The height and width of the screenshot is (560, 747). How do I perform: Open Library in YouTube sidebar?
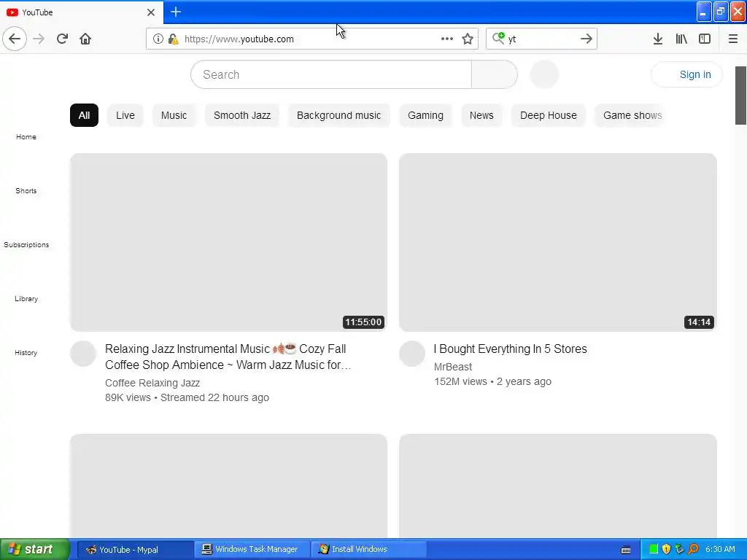[x=26, y=298]
